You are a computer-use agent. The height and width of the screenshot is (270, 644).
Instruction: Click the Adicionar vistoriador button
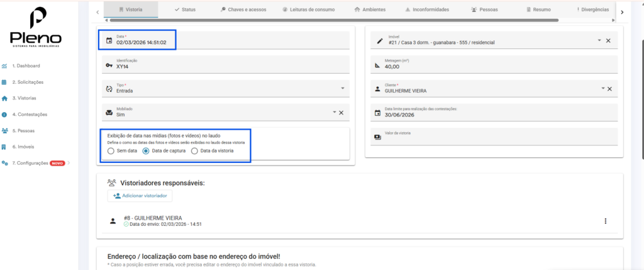point(138,196)
